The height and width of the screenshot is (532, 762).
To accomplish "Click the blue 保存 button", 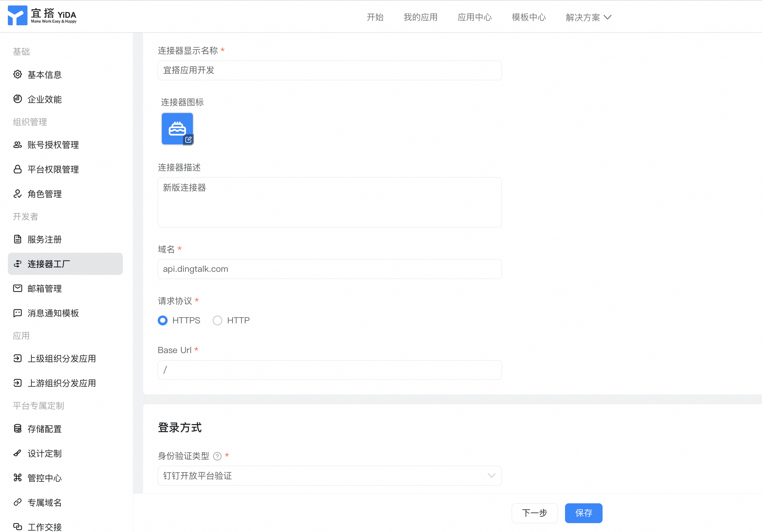I will [x=583, y=513].
